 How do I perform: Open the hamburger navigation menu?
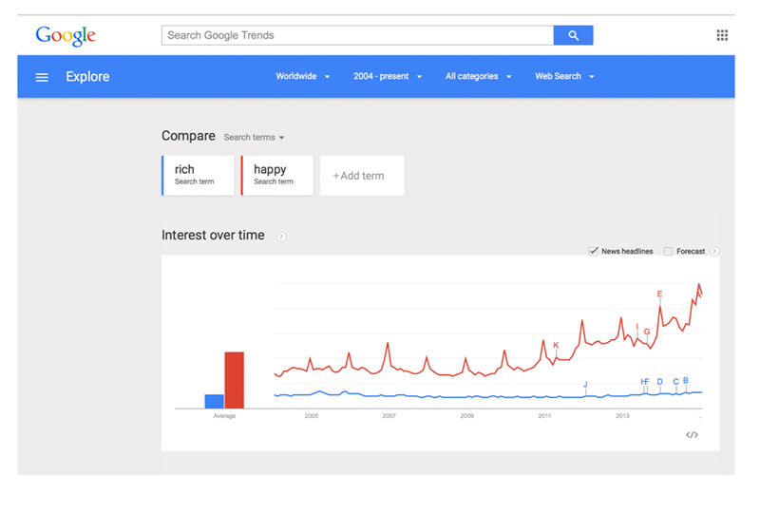pyautogui.click(x=42, y=77)
